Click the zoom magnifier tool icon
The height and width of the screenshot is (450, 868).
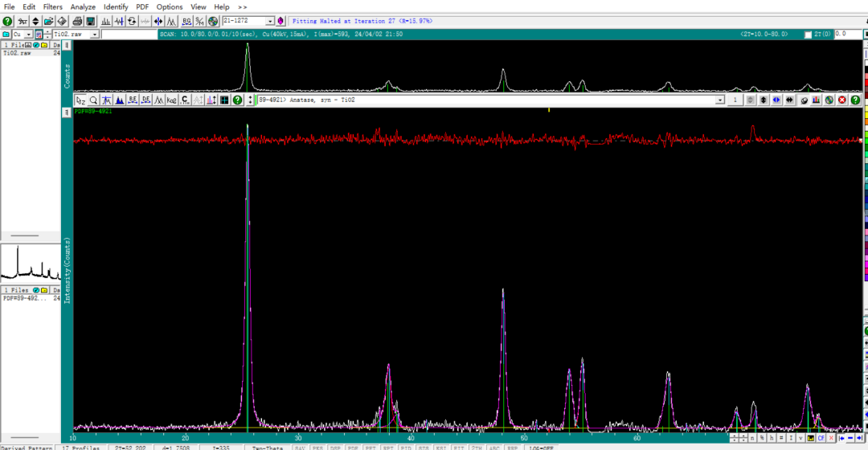pos(93,100)
